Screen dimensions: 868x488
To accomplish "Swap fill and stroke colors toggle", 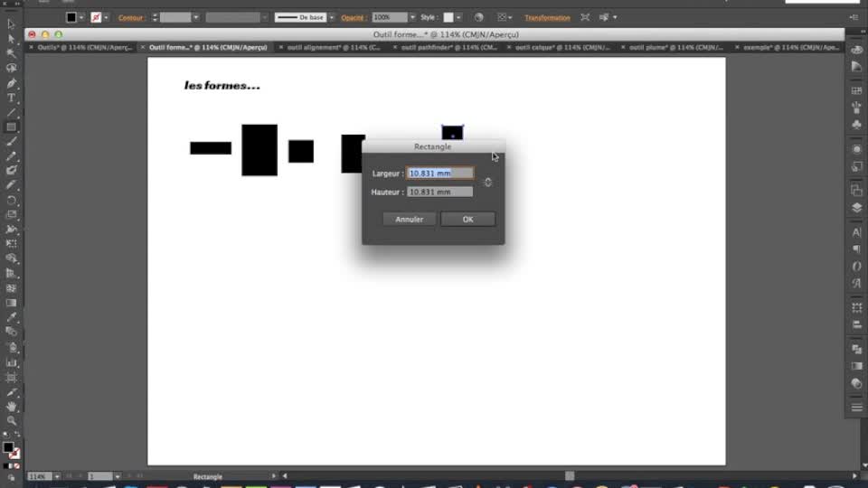I will tap(16, 440).
